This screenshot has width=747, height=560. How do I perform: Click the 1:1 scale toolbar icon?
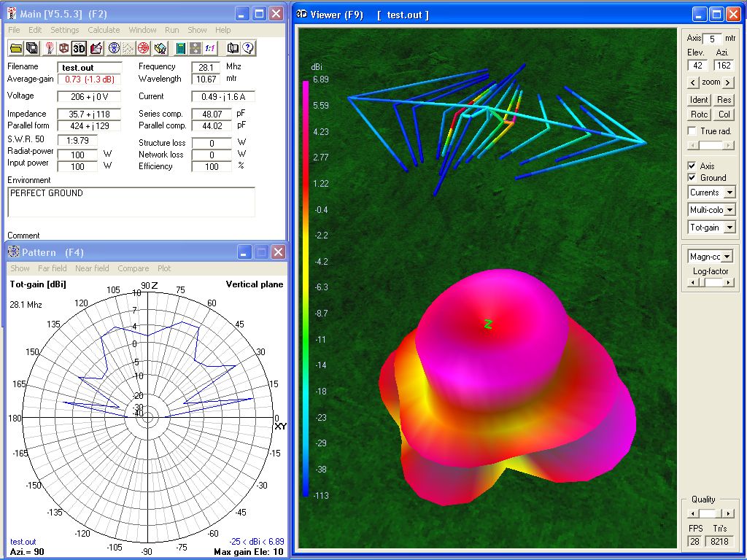(x=210, y=48)
